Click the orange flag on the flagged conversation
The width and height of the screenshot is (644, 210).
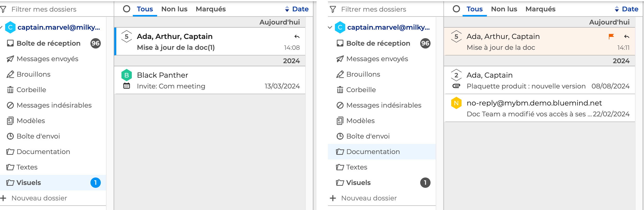[x=611, y=36]
